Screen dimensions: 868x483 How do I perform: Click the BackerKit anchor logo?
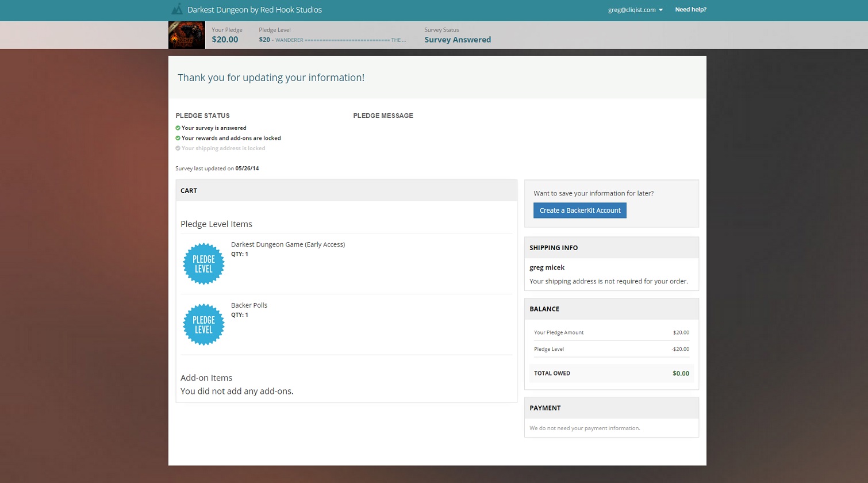click(177, 9)
